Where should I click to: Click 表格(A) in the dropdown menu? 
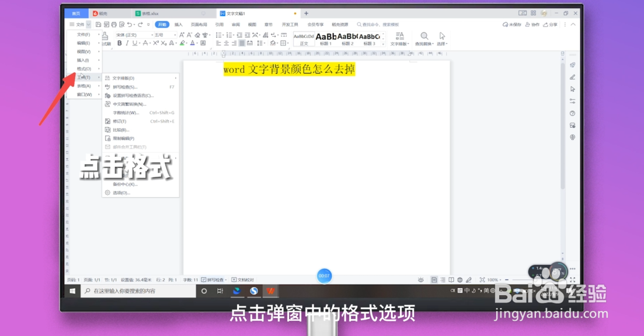84,86
